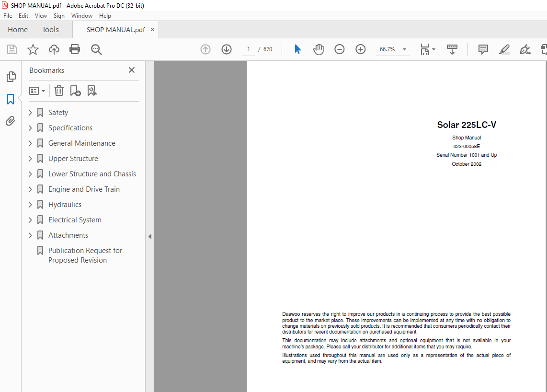Open the Edit menu

[x=23, y=16]
